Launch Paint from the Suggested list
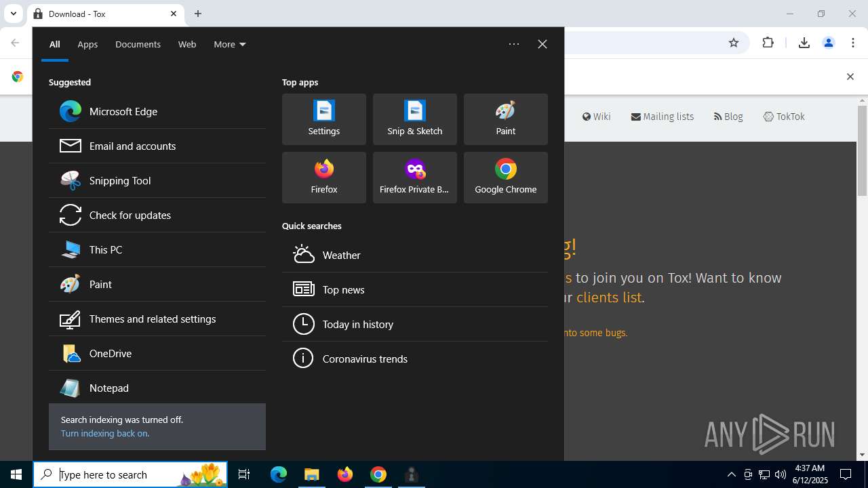This screenshot has height=488, width=868. tap(157, 284)
